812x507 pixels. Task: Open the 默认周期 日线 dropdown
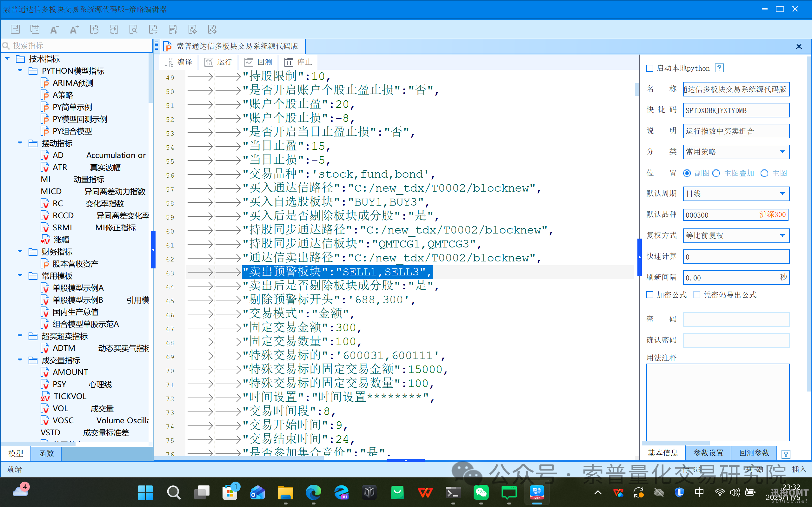782,194
